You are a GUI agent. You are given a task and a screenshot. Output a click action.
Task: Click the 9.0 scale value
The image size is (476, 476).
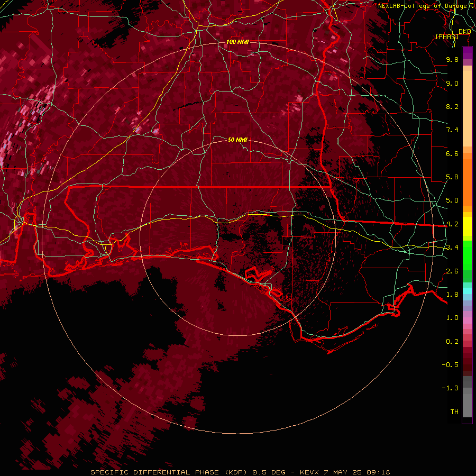pos(452,83)
